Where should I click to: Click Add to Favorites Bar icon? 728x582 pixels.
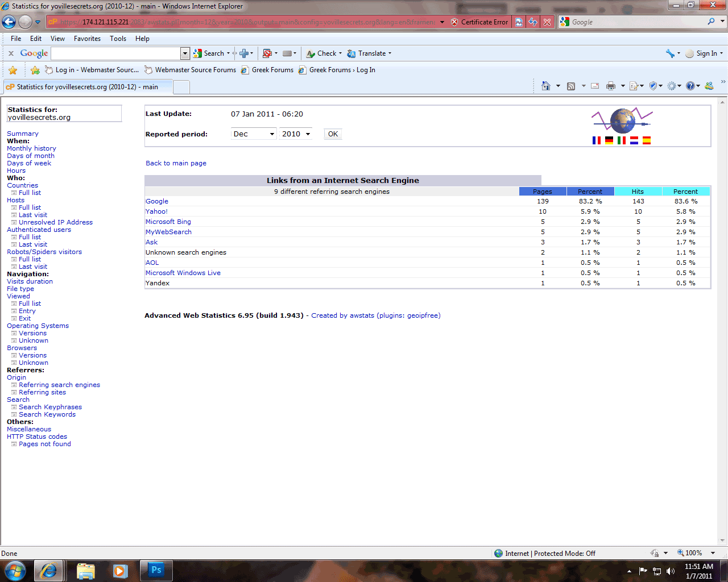click(35, 70)
